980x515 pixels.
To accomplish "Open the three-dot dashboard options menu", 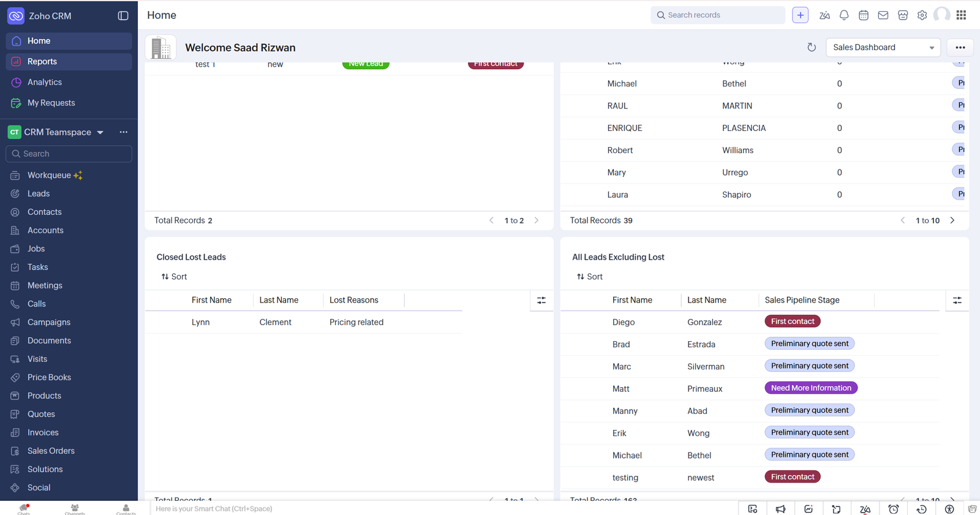I will point(960,47).
